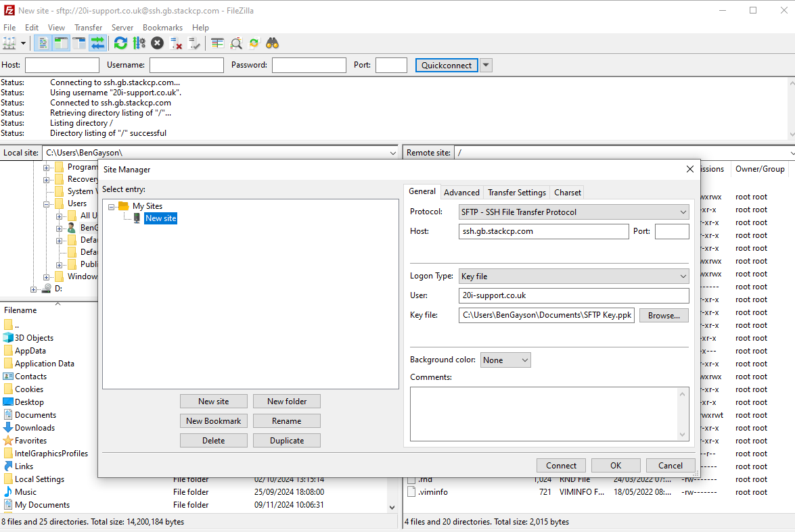Open the Charset tab
The width and height of the screenshot is (795, 532).
(x=568, y=193)
